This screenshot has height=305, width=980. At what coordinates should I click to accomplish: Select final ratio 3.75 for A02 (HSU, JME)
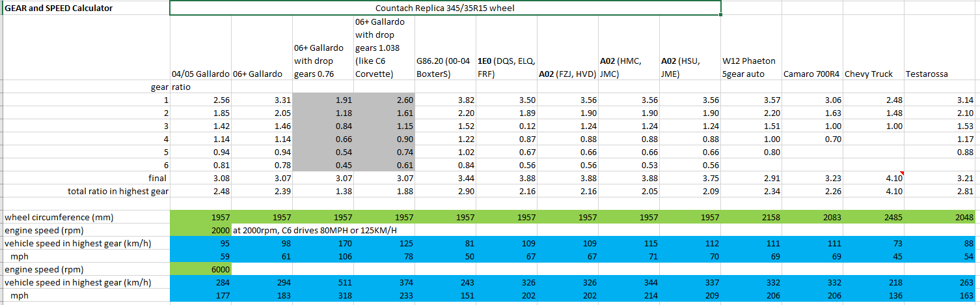(x=690, y=178)
